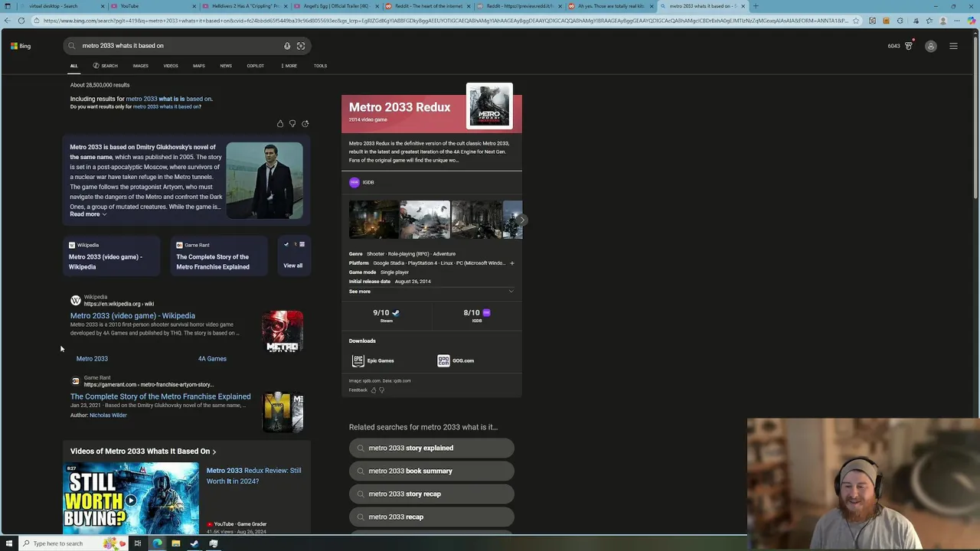Open Wikipedia source card under answer
980x551 pixels.
(x=110, y=256)
